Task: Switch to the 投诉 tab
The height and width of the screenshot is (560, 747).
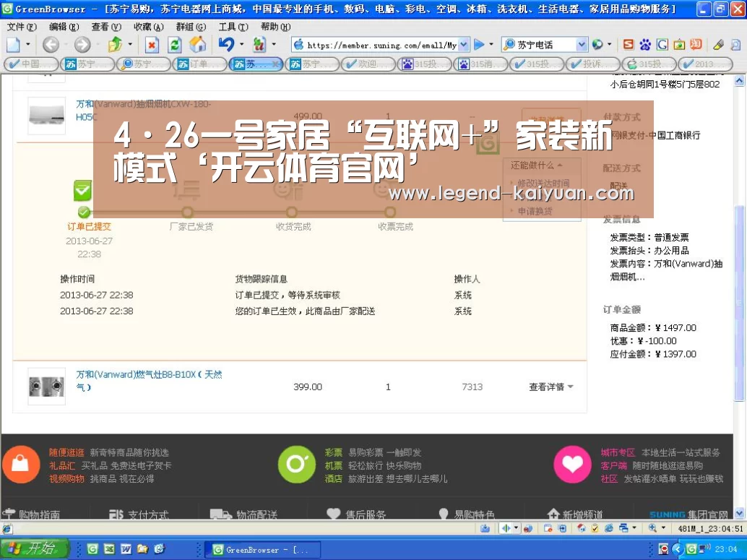Action: (x=593, y=64)
